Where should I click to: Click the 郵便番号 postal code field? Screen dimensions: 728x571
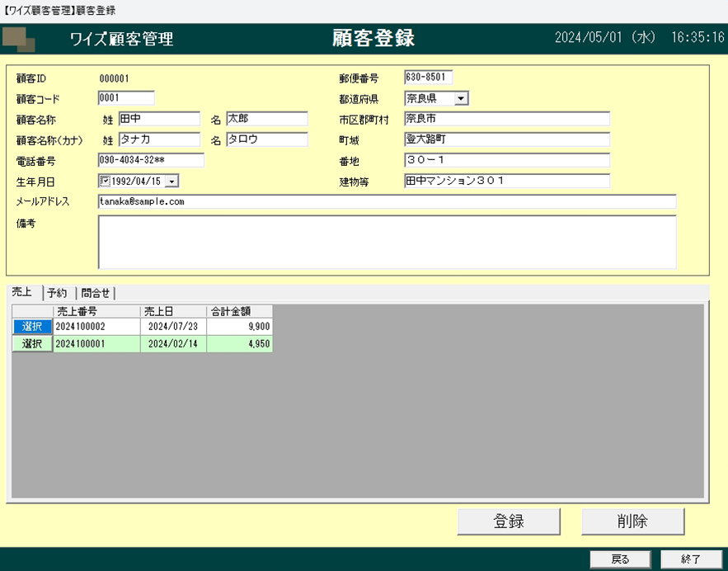[x=428, y=78]
